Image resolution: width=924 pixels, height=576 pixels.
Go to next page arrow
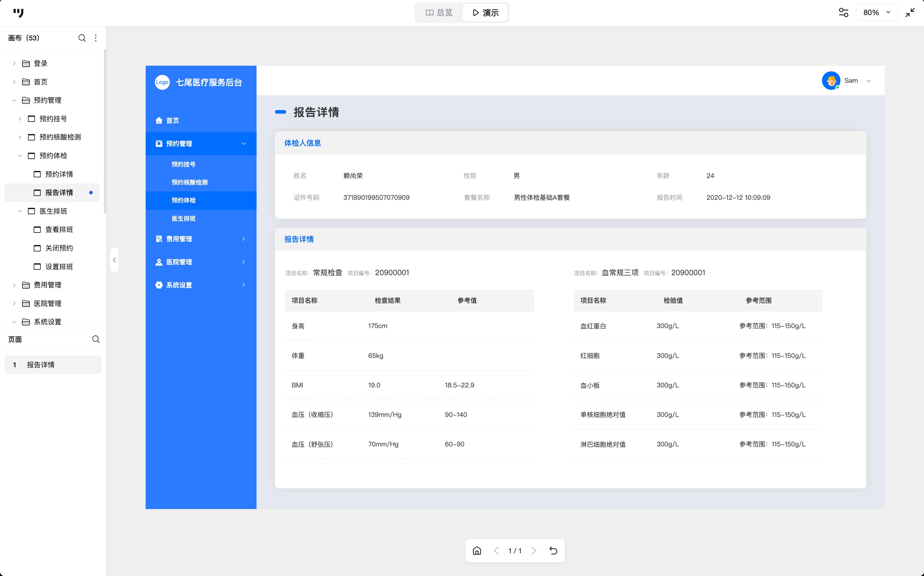tap(534, 550)
